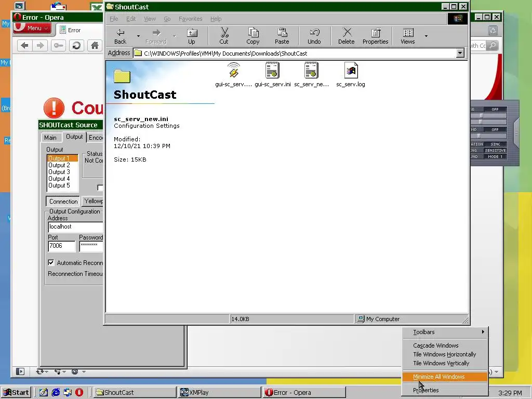The width and height of the screenshot is (532, 399).
Task: Switch to Main tab in SHOUTcast Source
Action: (x=50, y=137)
